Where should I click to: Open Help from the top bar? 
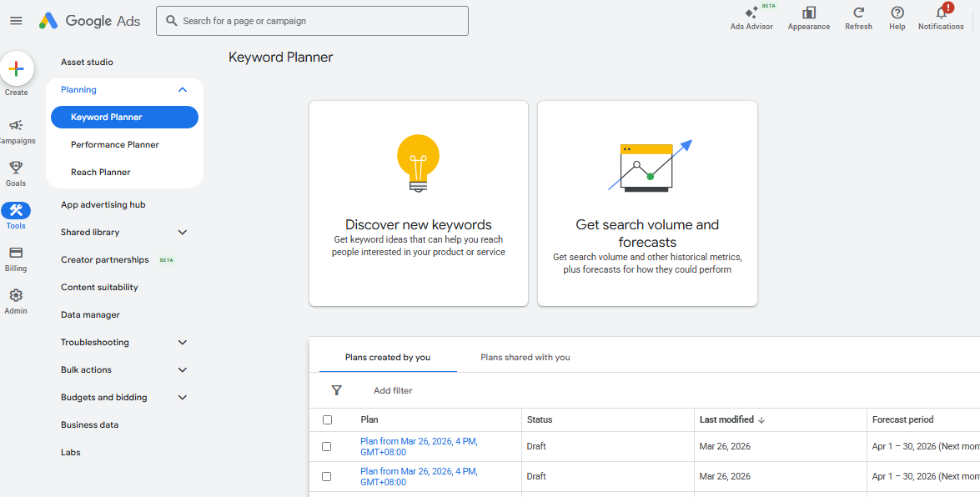[x=897, y=15]
